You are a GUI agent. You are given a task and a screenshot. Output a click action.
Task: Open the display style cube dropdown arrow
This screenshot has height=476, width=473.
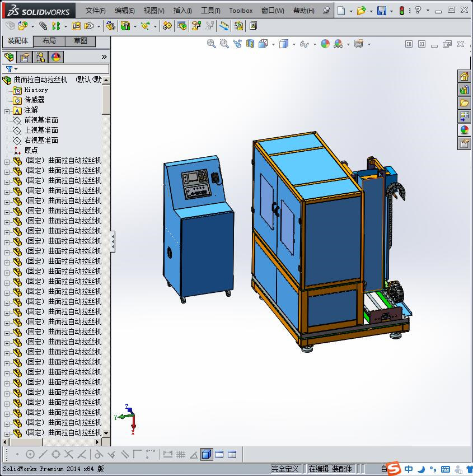click(294, 44)
